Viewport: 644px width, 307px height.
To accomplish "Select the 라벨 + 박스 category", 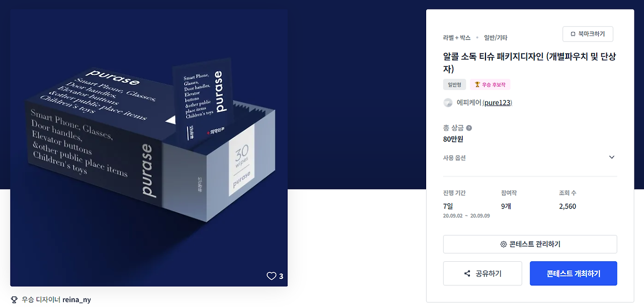I will click(457, 38).
